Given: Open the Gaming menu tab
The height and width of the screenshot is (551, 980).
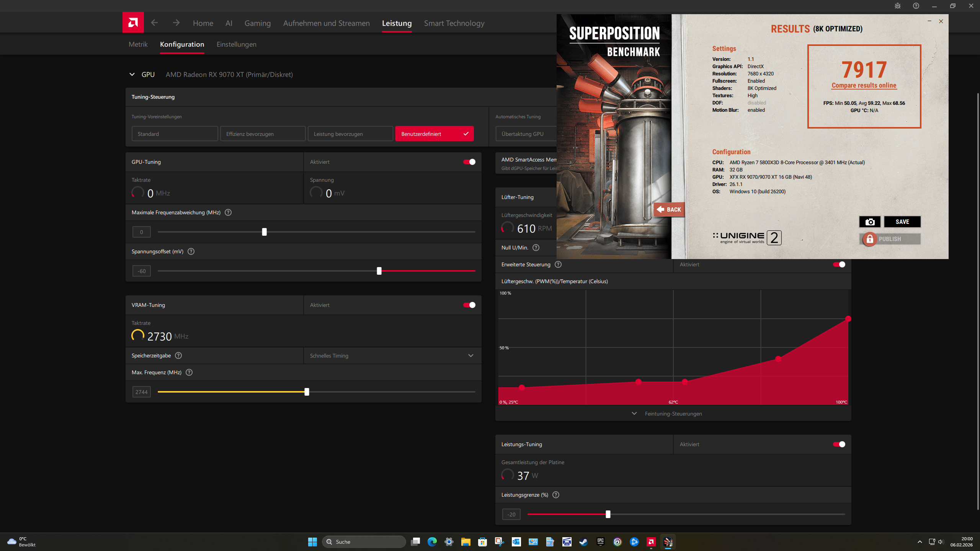Looking at the screenshot, I should 257,23.
